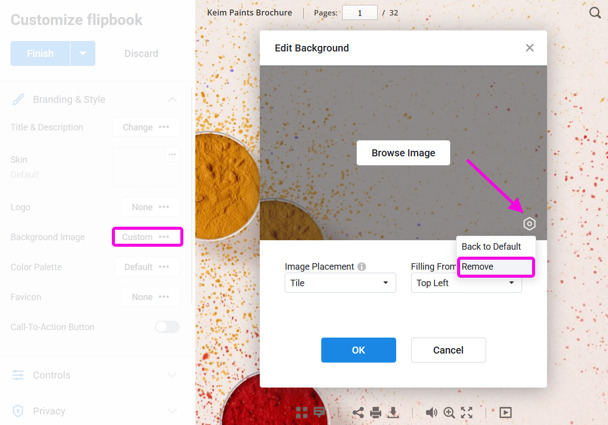The image size is (608, 425).
Task: Click the Favicon None button
Action: click(x=150, y=297)
